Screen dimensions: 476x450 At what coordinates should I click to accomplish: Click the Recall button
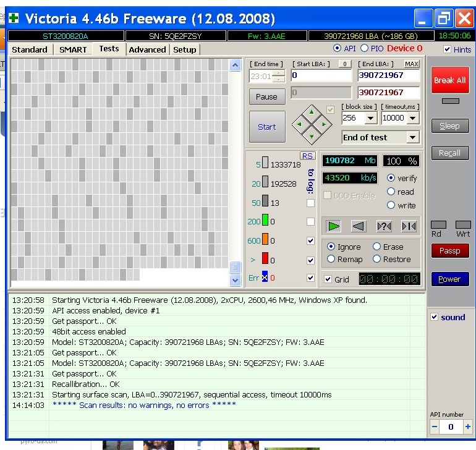(450, 153)
